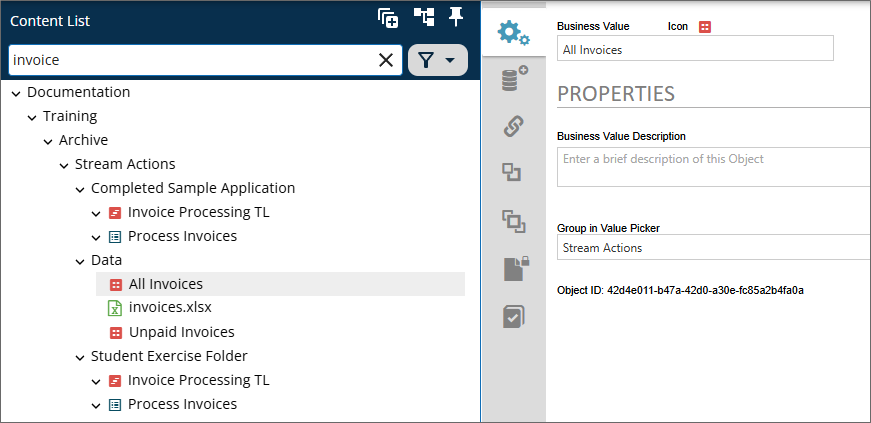Screen dimensions: 871x423
Task: Click the checkmark document icon in sidebar
Action: coord(514,317)
